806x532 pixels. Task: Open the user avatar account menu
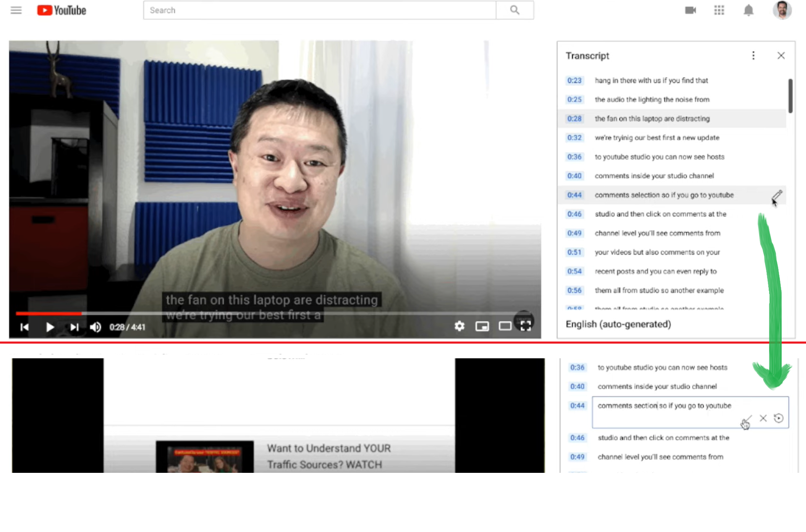pyautogui.click(x=782, y=10)
